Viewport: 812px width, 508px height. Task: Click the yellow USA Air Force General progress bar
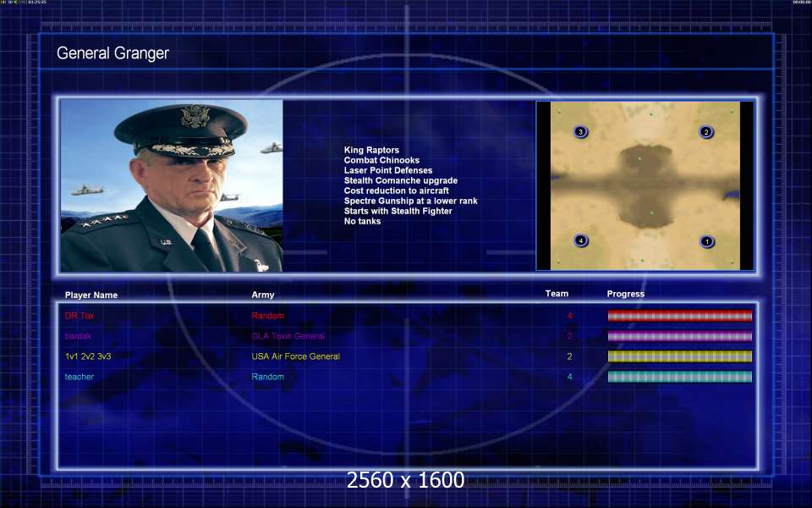[679, 356]
